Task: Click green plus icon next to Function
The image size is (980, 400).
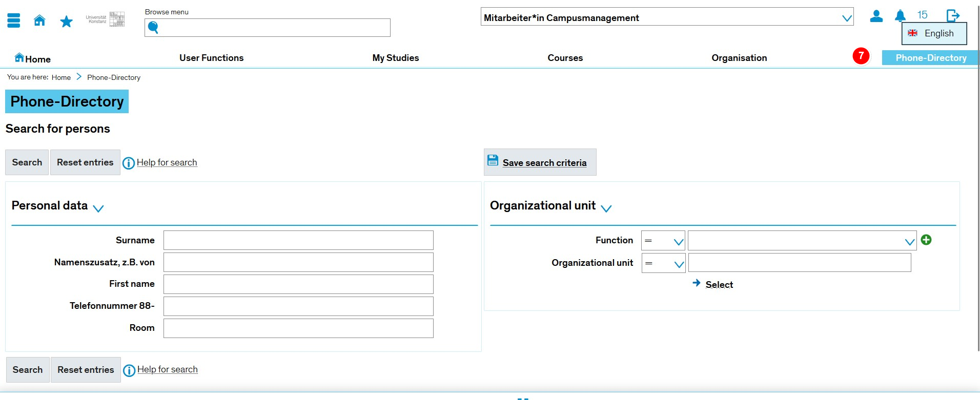Action: click(x=926, y=240)
